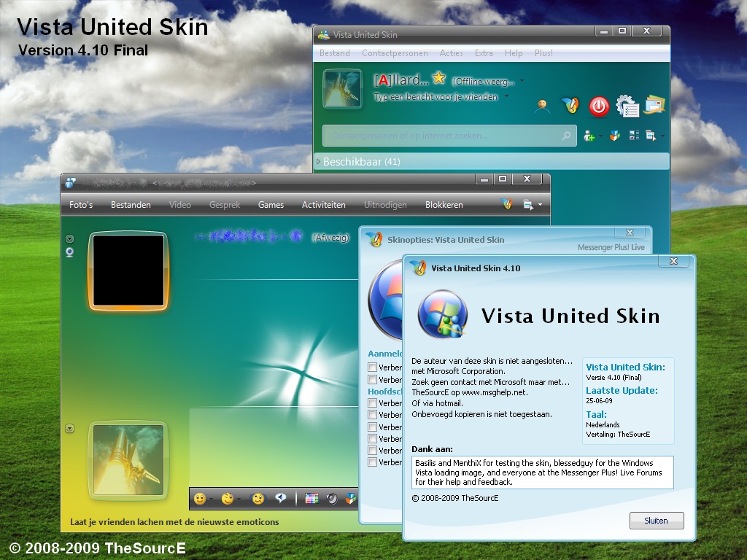The image size is (747, 560).
Task: Open the Contactpersonen menu
Action: pos(395,53)
